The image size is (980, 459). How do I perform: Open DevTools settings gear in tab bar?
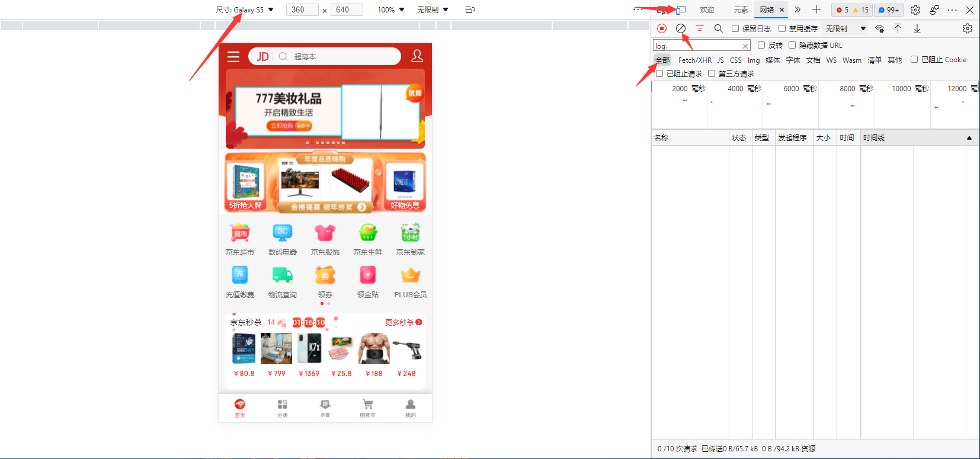(x=915, y=9)
